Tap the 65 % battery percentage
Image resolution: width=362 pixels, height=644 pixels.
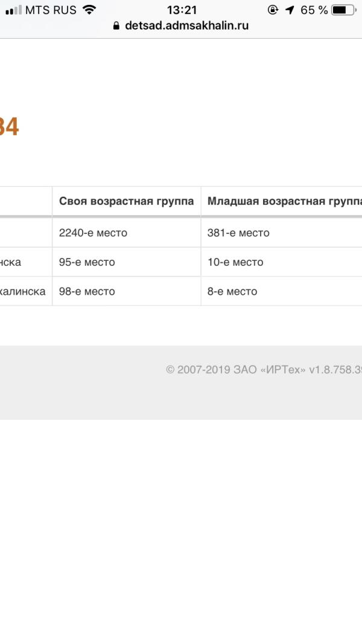point(314,10)
